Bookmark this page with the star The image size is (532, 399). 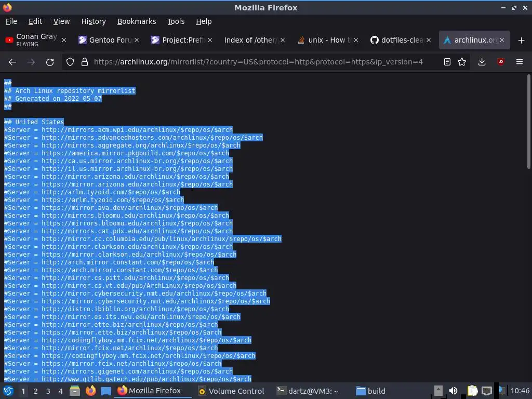pos(462,62)
